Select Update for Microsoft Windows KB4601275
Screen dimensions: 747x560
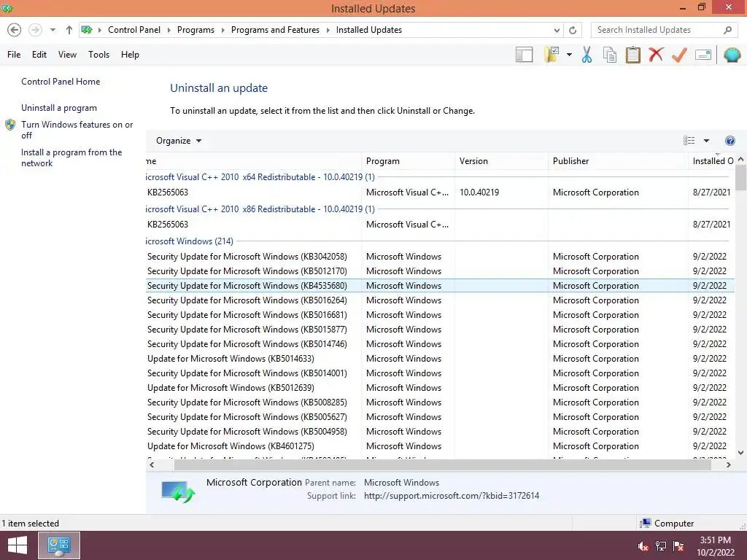click(x=440, y=446)
